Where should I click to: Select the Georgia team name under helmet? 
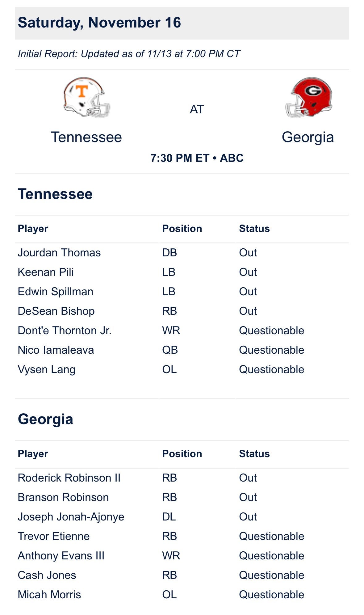click(x=308, y=137)
